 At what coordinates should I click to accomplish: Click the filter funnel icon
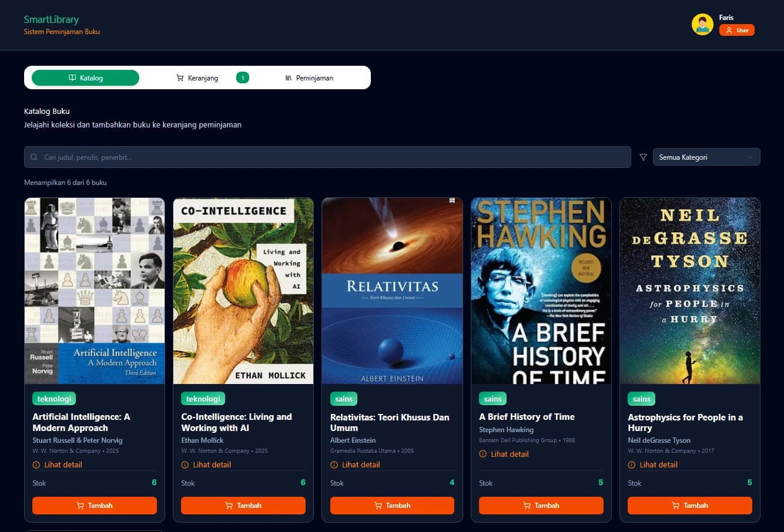[x=643, y=157]
